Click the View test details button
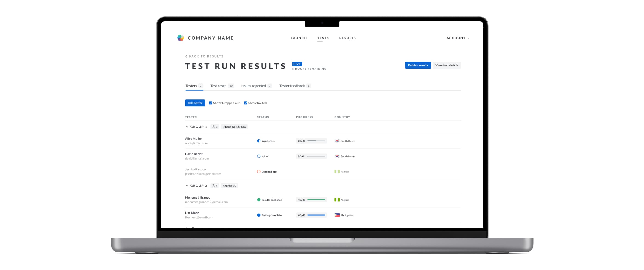644x270 pixels. point(447,65)
